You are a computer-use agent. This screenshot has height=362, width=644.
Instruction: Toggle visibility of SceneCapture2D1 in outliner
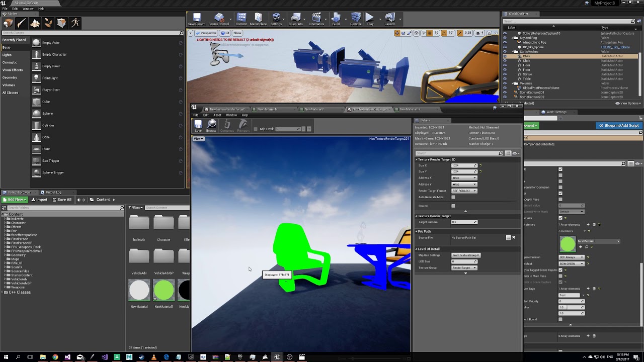coord(505,93)
